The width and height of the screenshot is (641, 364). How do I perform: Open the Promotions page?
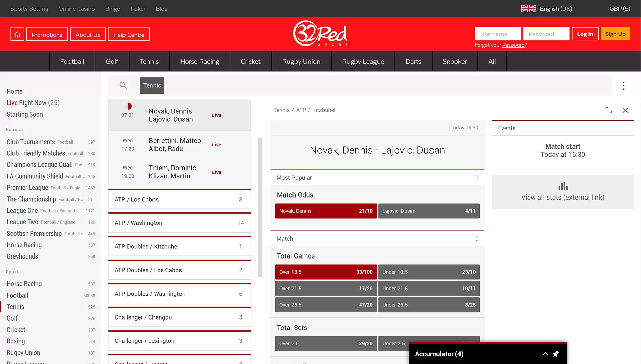pyautogui.click(x=47, y=34)
